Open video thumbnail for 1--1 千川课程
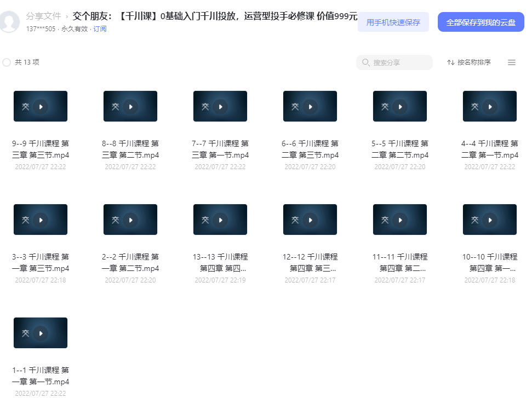Screen dimensions: 532x398 pyautogui.click(x=41, y=332)
